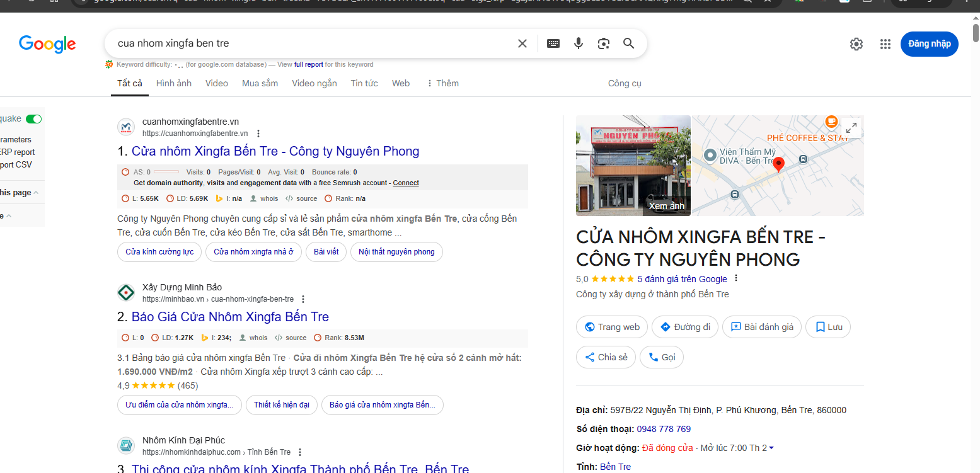980x473 pixels.
Task: Open options for Nhôm Kính Đại Phúc result
Action: pyautogui.click(x=300, y=452)
